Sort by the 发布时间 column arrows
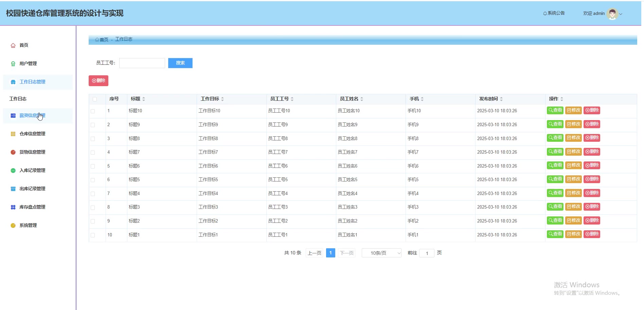 tap(501, 99)
